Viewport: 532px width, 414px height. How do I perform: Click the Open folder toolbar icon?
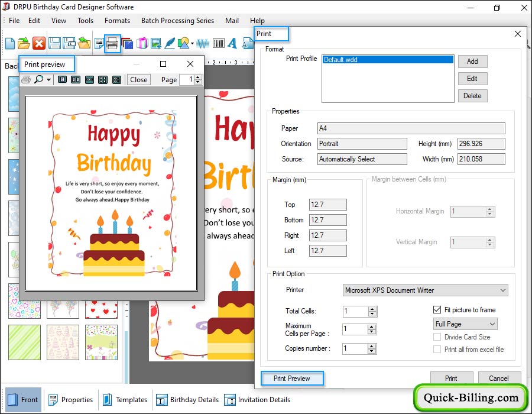pos(24,43)
